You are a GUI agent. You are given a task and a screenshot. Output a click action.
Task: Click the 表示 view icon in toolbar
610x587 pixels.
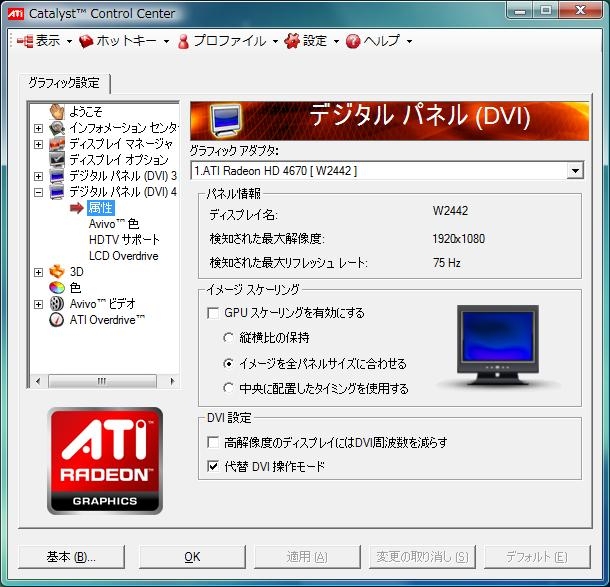pyautogui.click(x=25, y=41)
